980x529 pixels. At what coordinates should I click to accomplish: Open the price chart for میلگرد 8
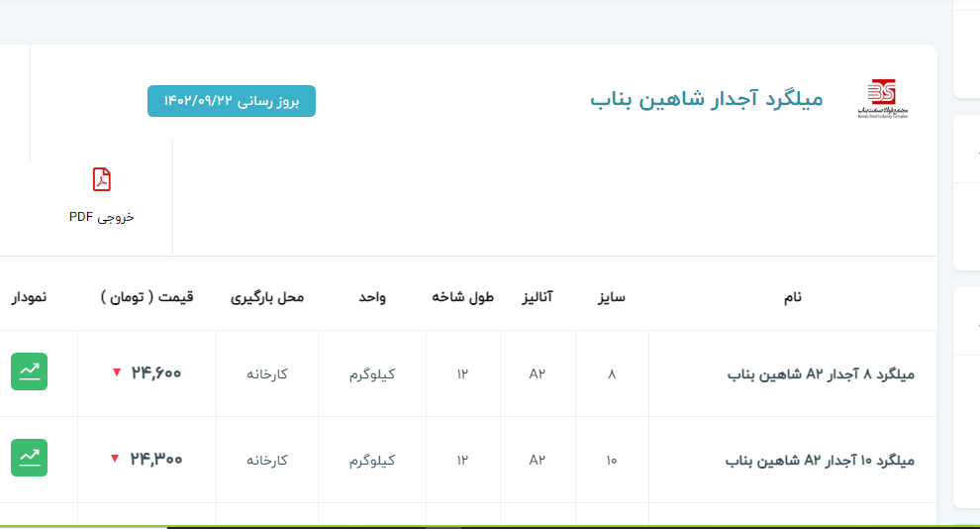pyautogui.click(x=29, y=371)
